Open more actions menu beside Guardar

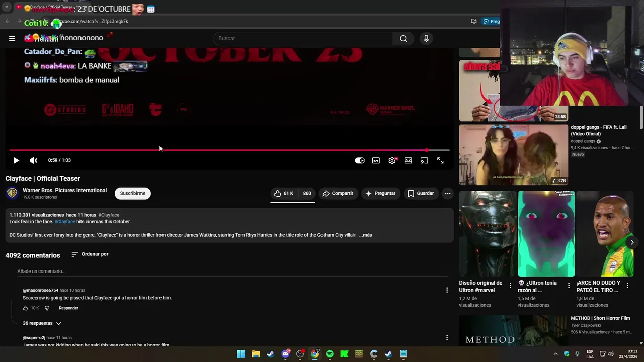click(x=447, y=193)
